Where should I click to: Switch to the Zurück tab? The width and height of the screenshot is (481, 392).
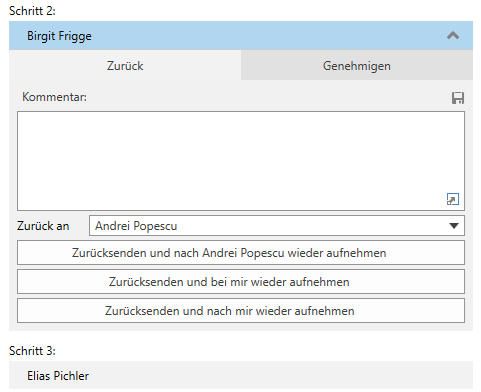tap(125, 65)
